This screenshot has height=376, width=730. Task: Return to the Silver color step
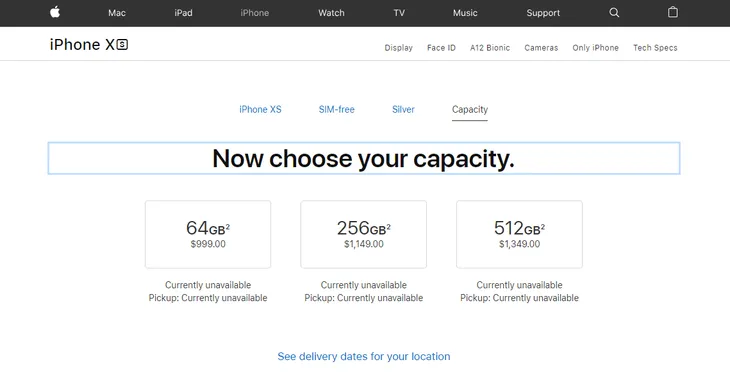tap(403, 110)
